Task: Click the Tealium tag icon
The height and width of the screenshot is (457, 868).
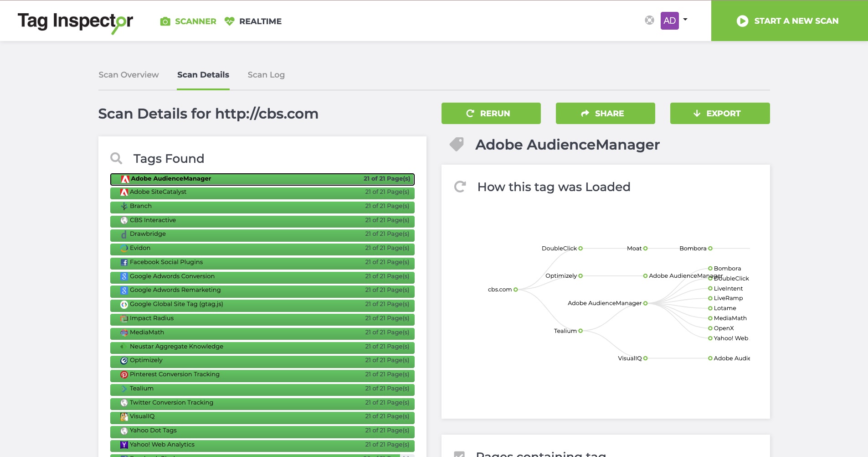Action: point(124,389)
